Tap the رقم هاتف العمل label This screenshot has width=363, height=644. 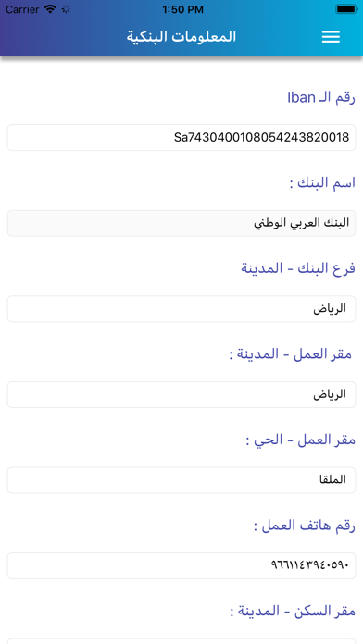(x=305, y=526)
